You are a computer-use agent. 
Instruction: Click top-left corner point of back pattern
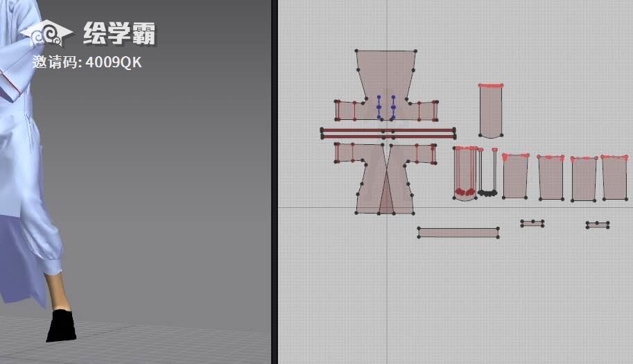coord(356,51)
